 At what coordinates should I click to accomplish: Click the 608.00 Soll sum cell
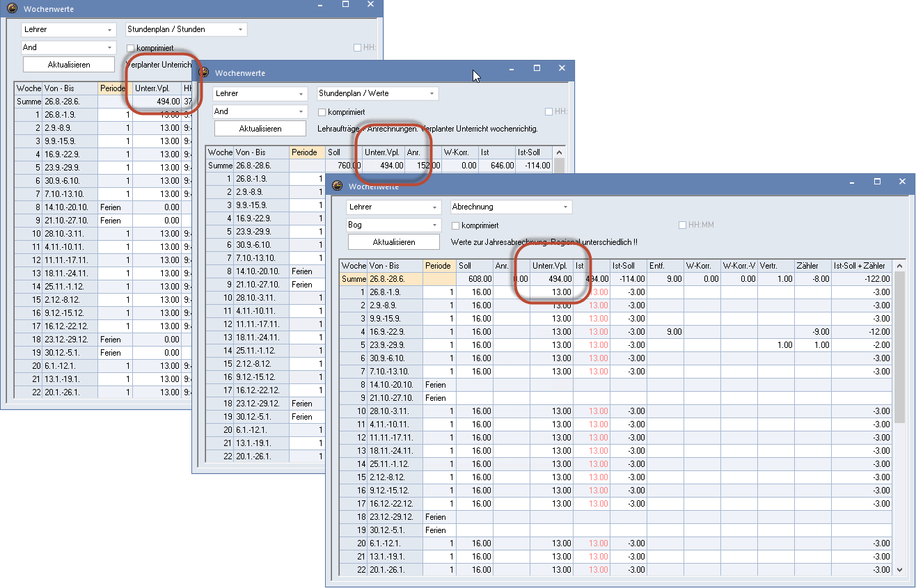point(475,279)
